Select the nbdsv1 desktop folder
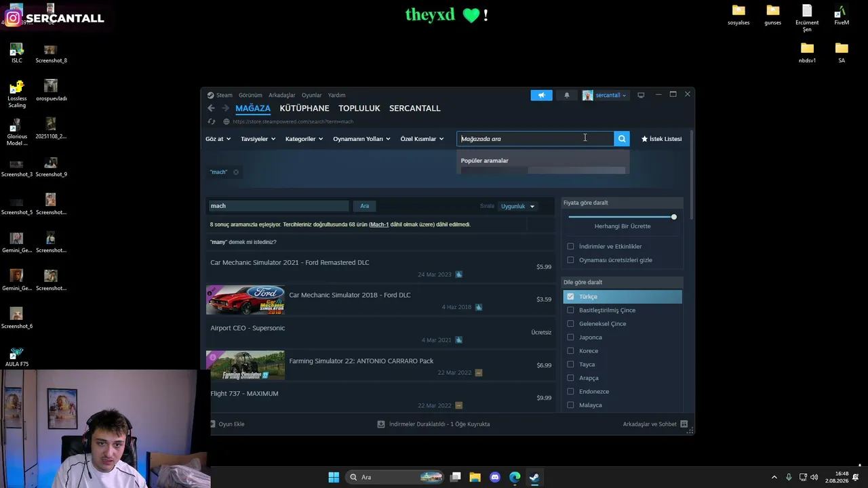 point(807,53)
